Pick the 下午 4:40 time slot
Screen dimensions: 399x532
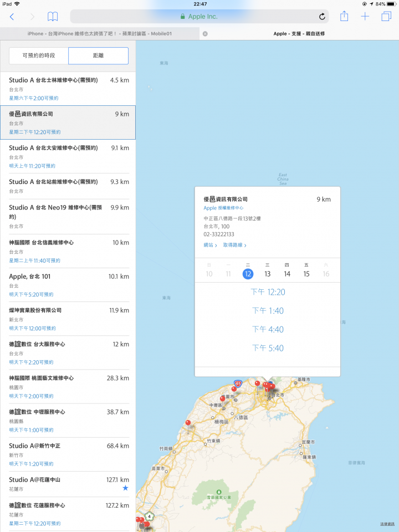pos(268,329)
